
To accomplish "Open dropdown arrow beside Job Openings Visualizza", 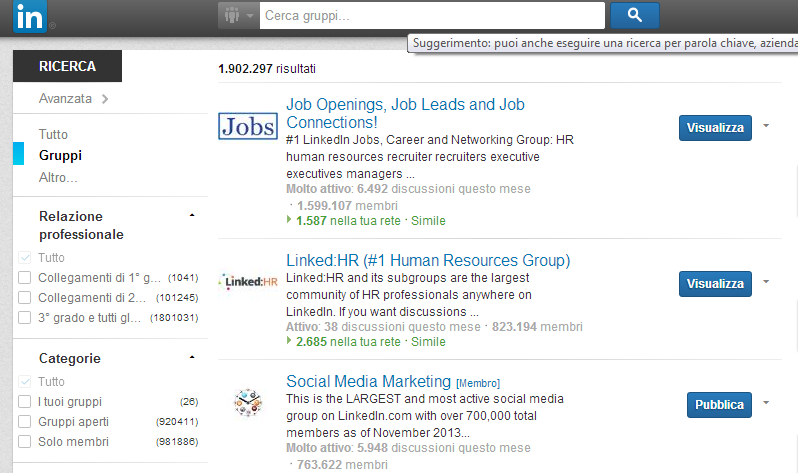I will [x=766, y=127].
